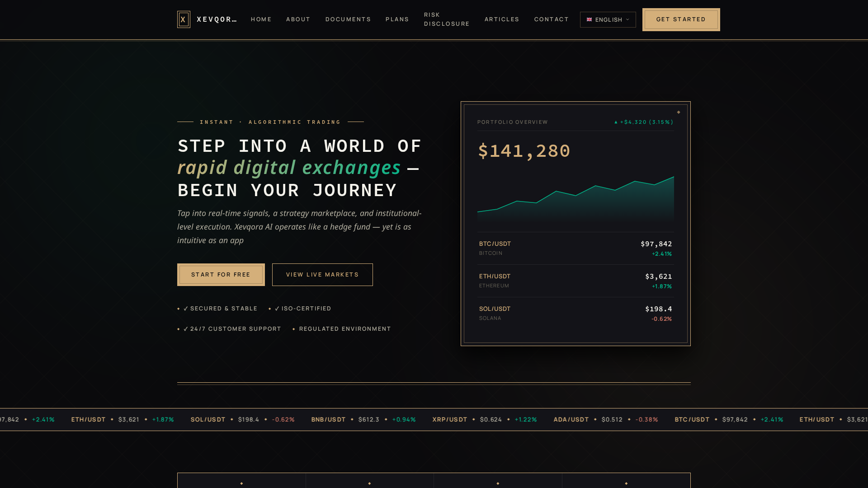
Task: Click the -0.62% Solana change in card
Action: pyautogui.click(x=661, y=319)
